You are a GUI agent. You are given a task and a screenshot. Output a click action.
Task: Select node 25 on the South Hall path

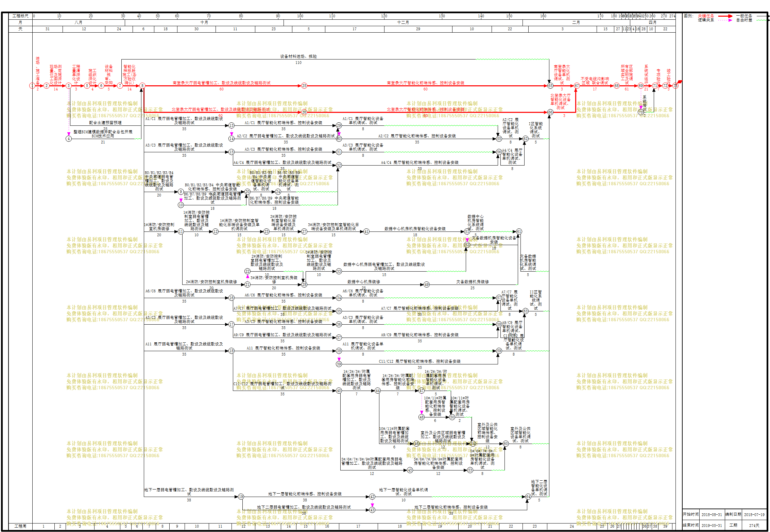(x=304, y=86)
